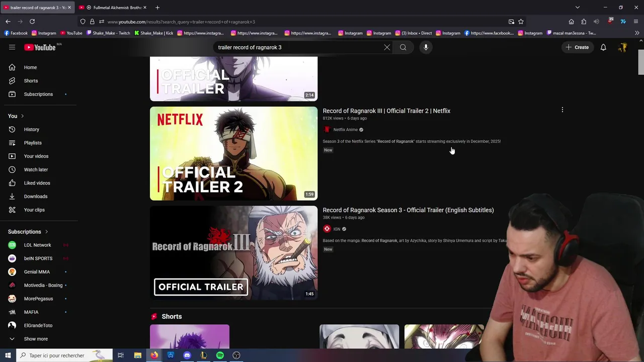Expand the You section chevron

pyautogui.click(x=22, y=116)
